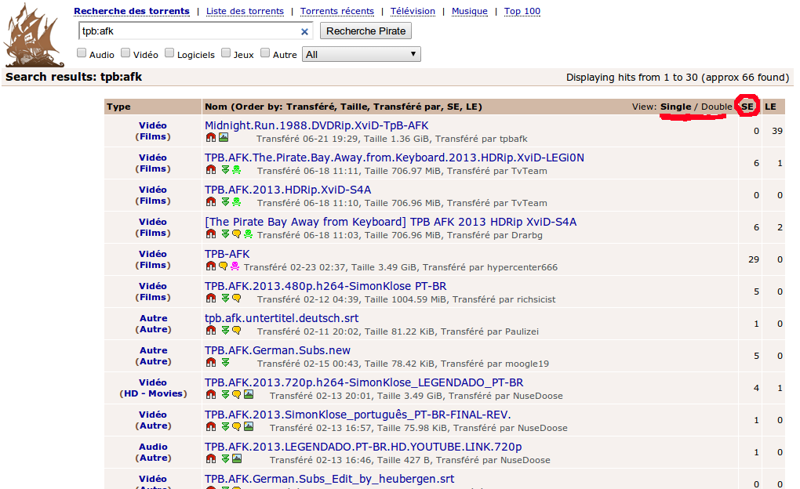Click the Pirate Bay ship logo
This screenshot has height=489, width=800.
point(35,36)
